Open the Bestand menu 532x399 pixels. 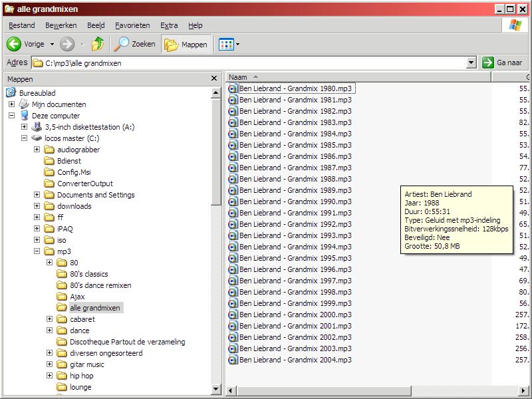coord(22,25)
